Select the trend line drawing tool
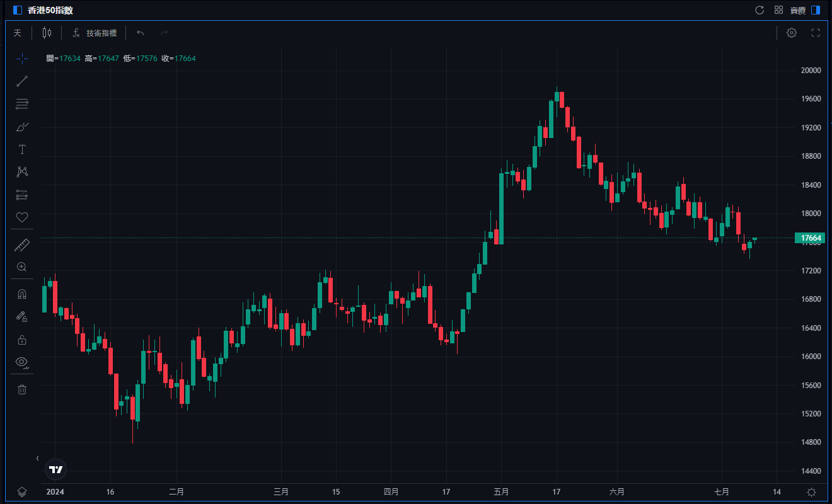This screenshot has height=504, width=832. [22, 81]
